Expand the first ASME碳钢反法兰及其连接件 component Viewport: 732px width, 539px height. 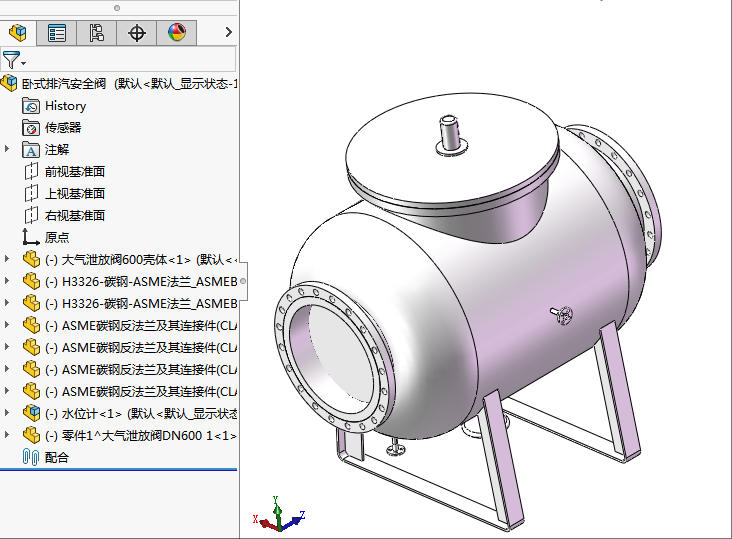[x=7, y=324]
